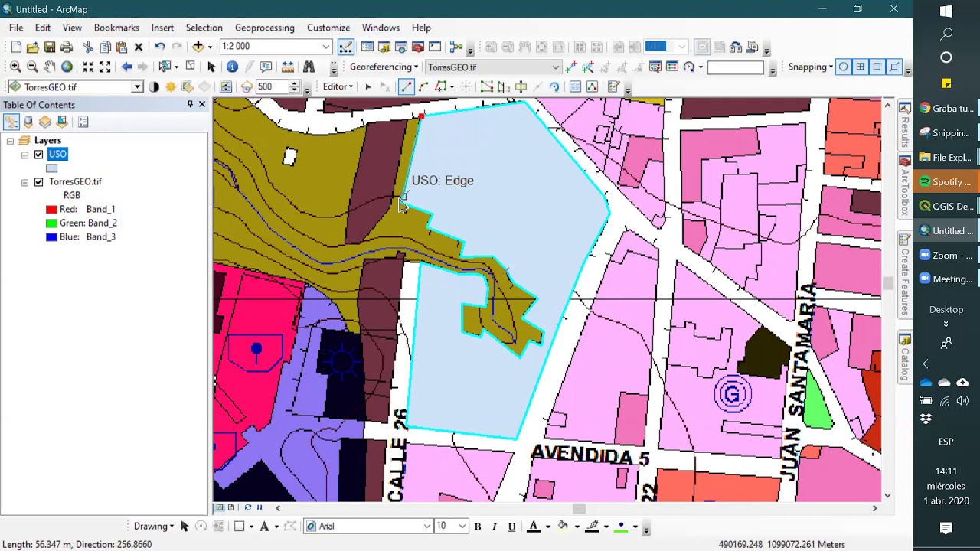Switch to List By Source view
The width and height of the screenshot is (980, 551).
point(28,122)
